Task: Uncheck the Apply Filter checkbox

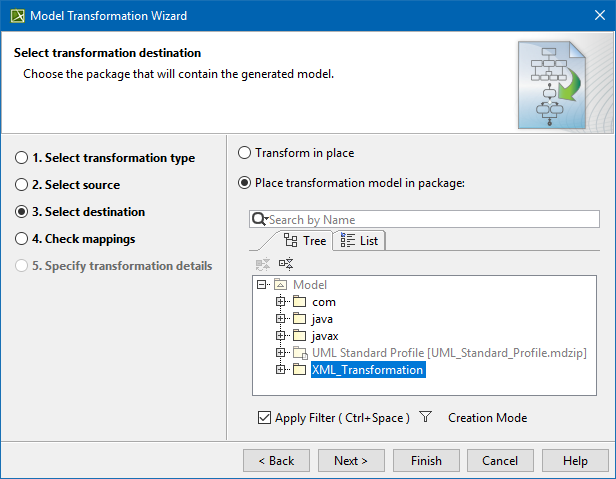Action: pyautogui.click(x=264, y=418)
